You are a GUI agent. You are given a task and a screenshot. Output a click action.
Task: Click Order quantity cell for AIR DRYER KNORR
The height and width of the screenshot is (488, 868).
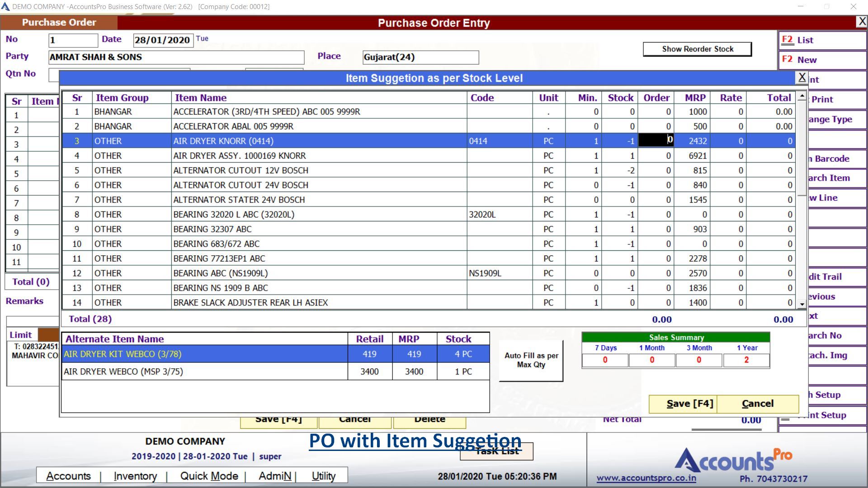pyautogui.click(x=656, y=141)
